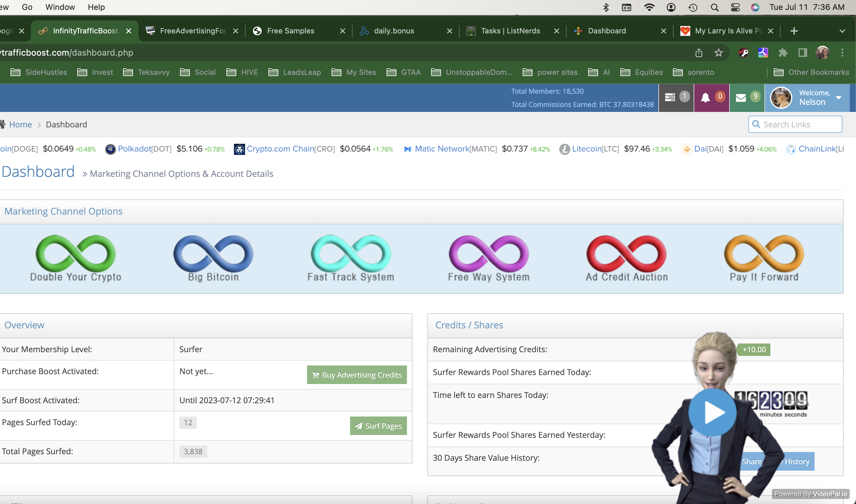Click the Wi-Fi status icon
Viewport: 856px width, 504px height.
coord(649,7)
